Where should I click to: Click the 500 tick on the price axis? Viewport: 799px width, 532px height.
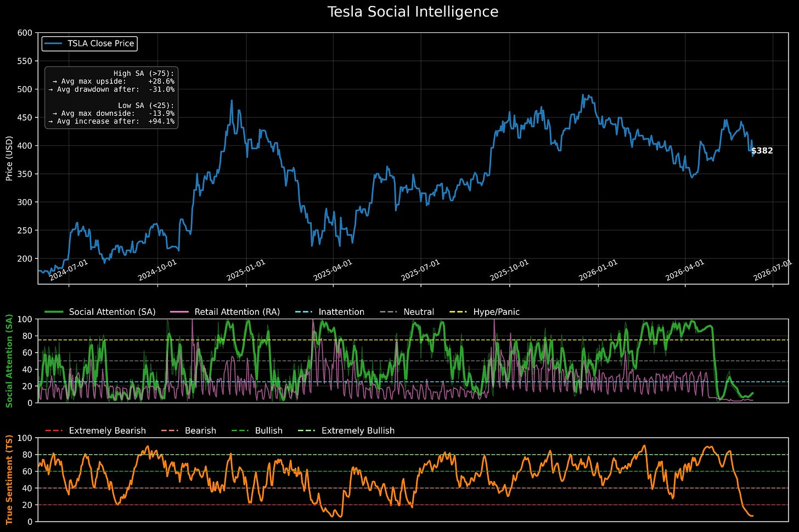25,89
